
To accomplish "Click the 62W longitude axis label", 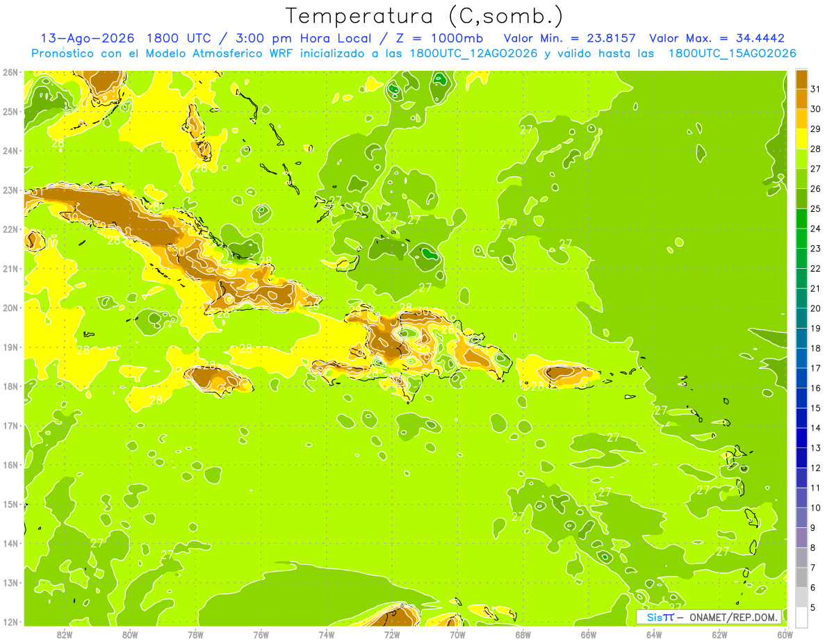I will pyautogui.click(x=720, y=634).
